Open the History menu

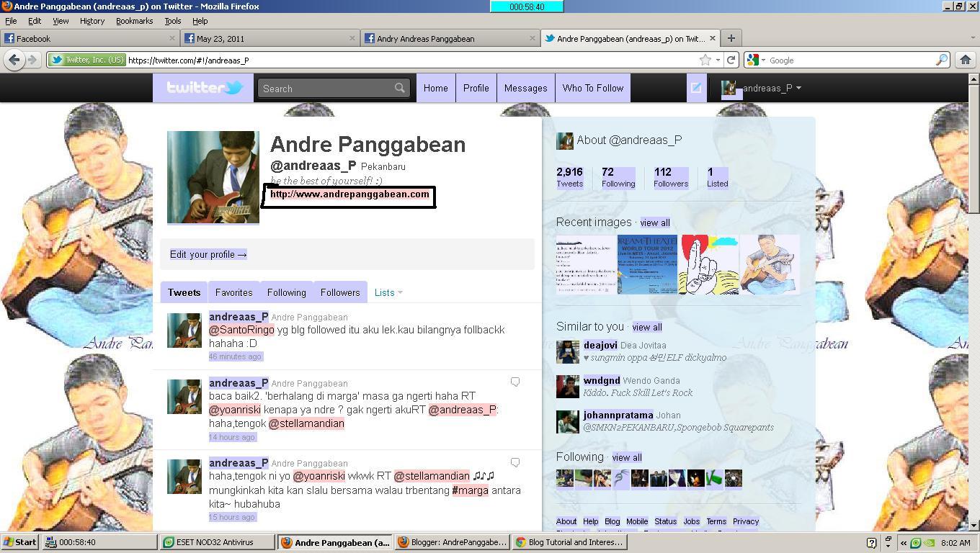[92, 21]
